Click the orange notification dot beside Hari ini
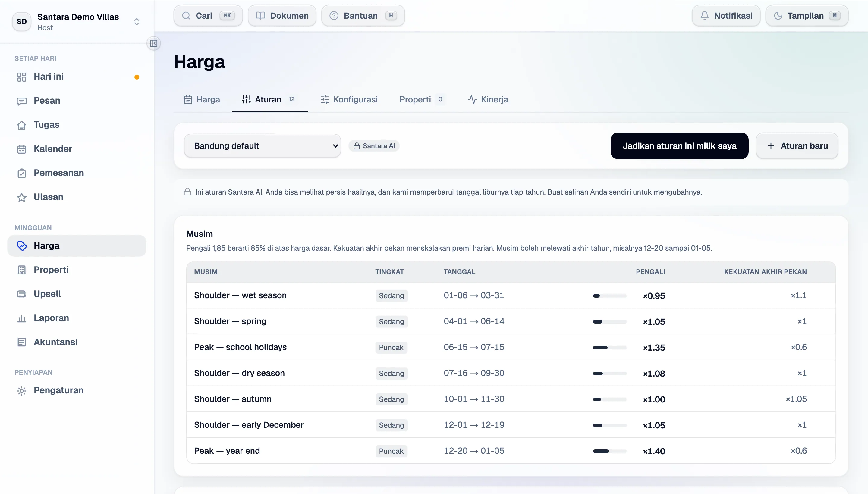868x494 pixels. [x=137, y=77]
